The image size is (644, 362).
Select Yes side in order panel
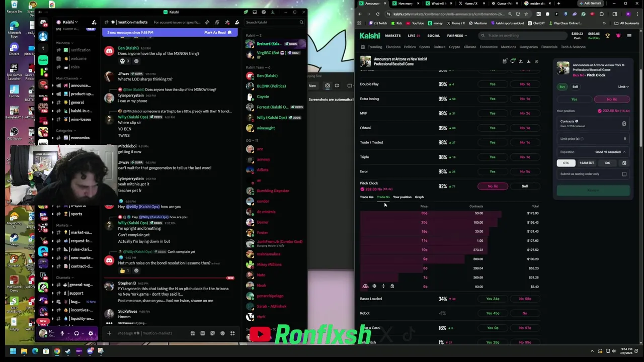574,99
